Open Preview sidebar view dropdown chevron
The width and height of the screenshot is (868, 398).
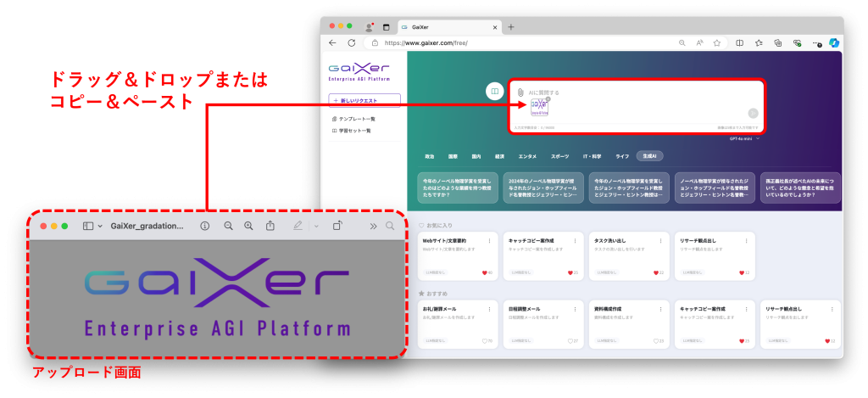[100, 227]
